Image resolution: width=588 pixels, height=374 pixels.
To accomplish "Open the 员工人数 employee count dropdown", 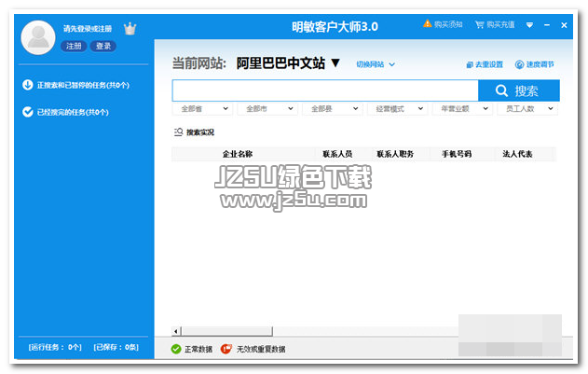I will click(526, 109).
